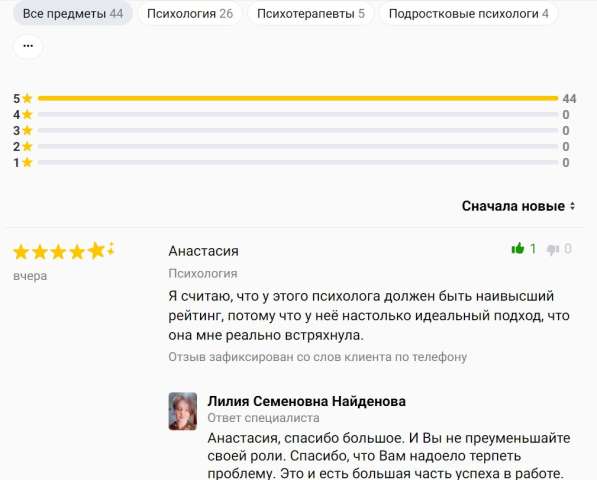Click the reviewer name "Анастасия"
The image size is (597, 480).
(203, 251)
